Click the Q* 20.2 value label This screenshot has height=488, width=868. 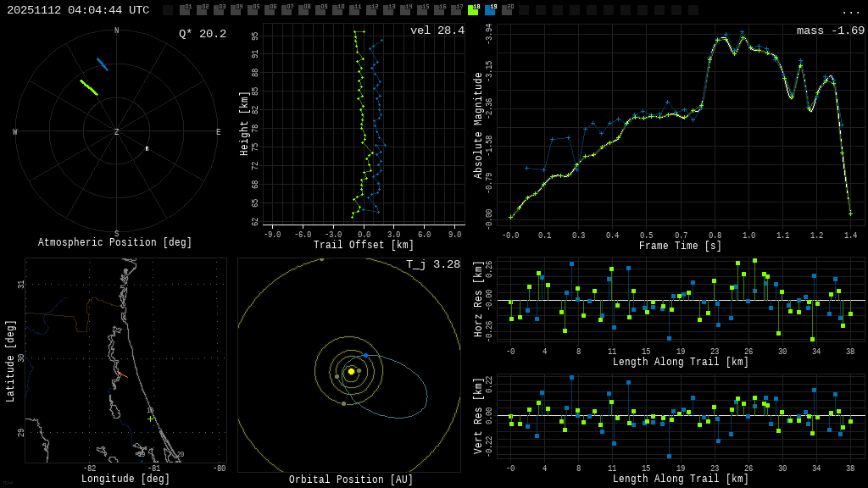203,34
